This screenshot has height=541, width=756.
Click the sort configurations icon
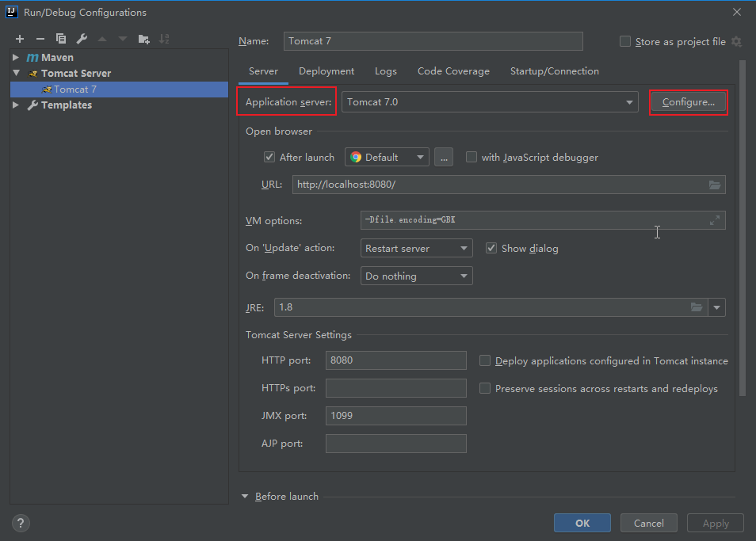point(164,39)
